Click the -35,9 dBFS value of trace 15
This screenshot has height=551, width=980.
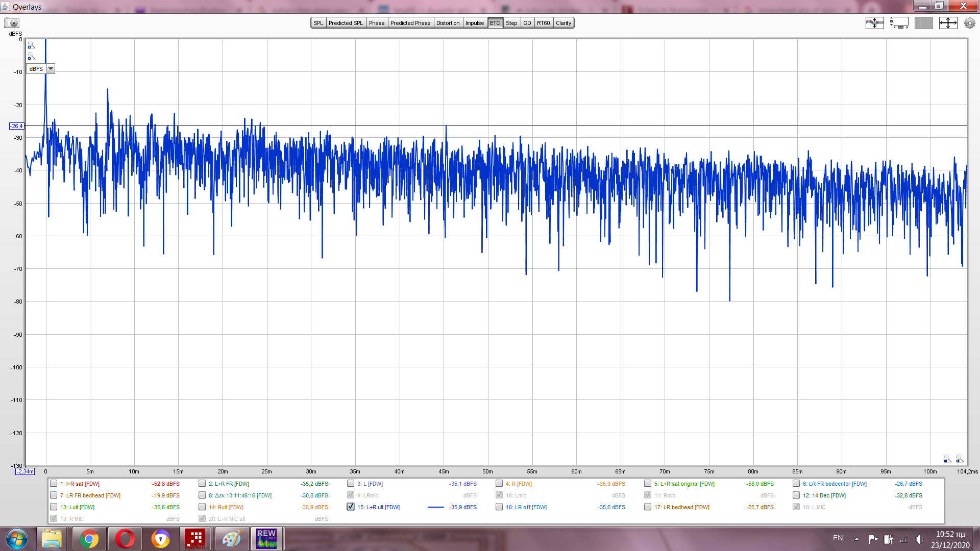coord(463,507)
